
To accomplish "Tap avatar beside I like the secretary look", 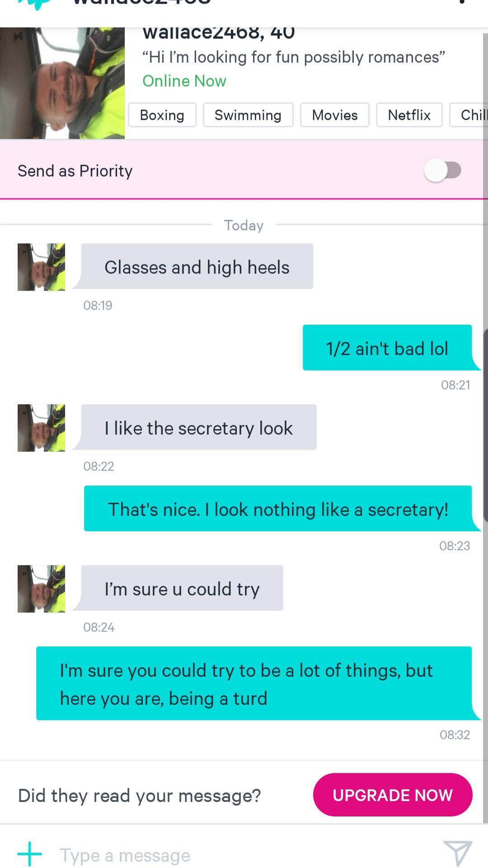I will coord(41,428).
